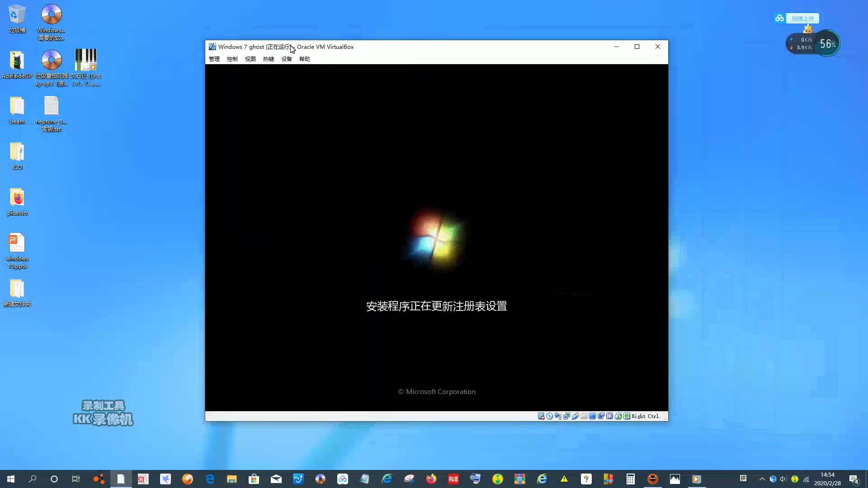
Task: Select the 垃圾桶 recycle bin desktop icon
Action: pos(17,19)
